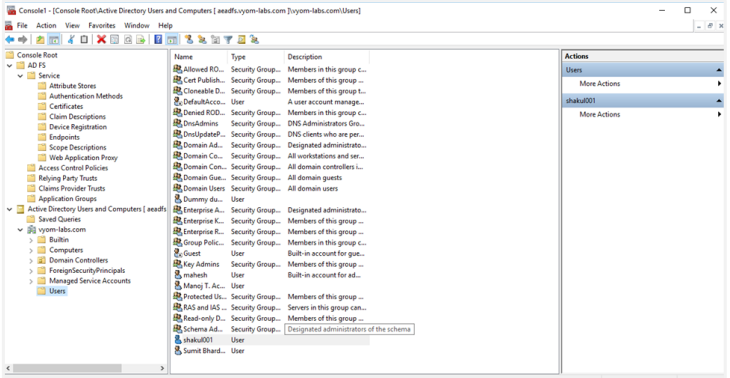730x378 pixels.
Task: Click the Copy clipboard toolbar icon
Action: 84,40
